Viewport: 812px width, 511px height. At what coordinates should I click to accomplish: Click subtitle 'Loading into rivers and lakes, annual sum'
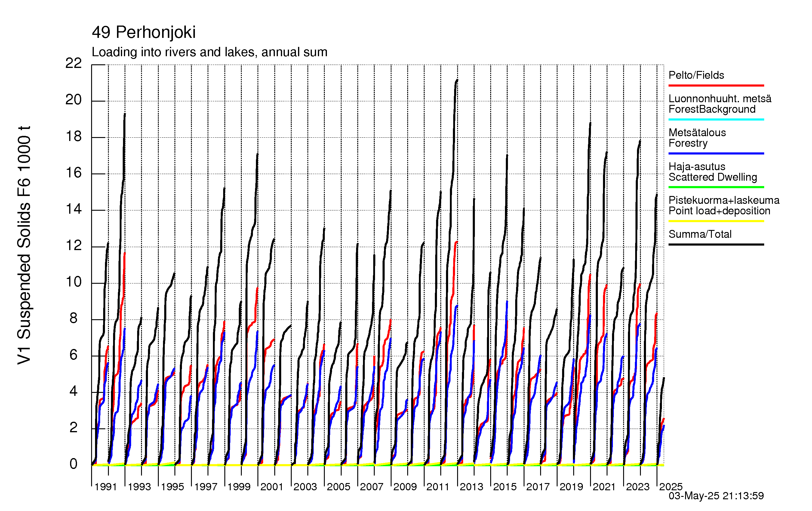[x=209, y=52]
